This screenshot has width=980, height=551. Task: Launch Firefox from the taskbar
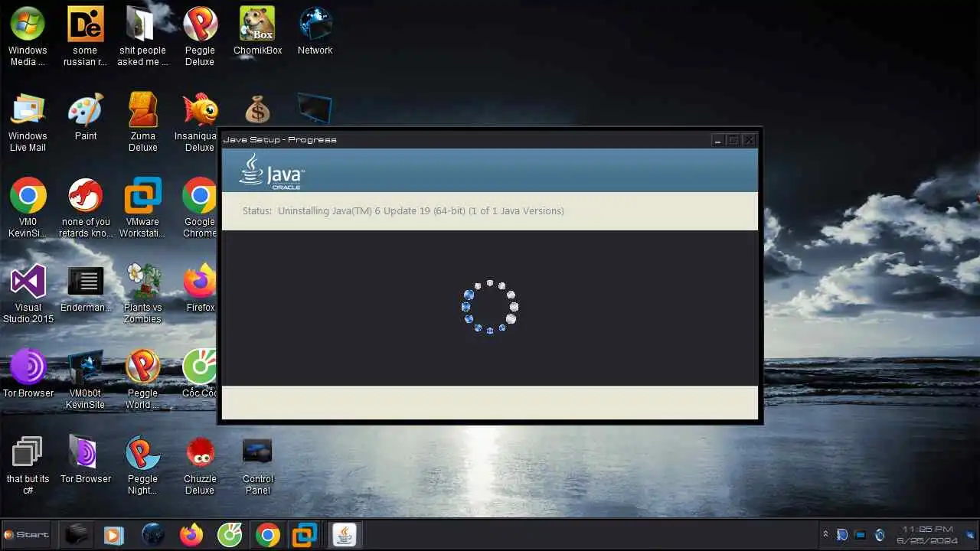coord(191,535)
